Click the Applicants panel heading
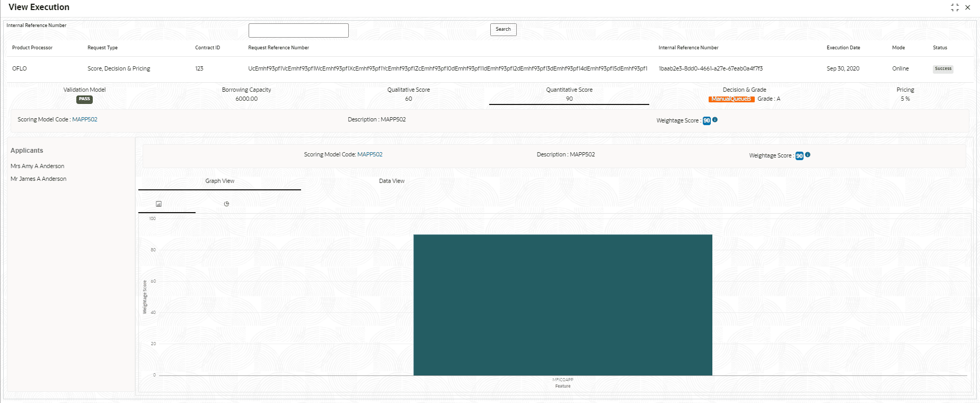Screen dimensions: 980x403 click(x=27, y=151)
